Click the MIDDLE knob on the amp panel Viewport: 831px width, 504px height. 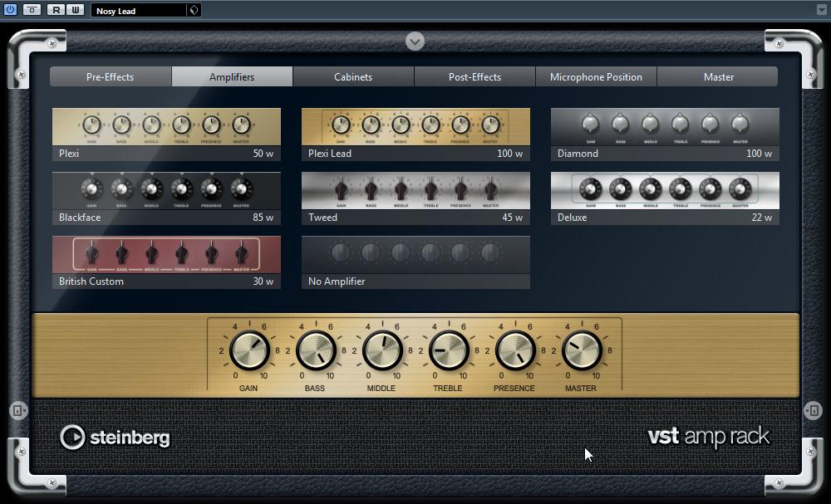[x=382, y=350]
